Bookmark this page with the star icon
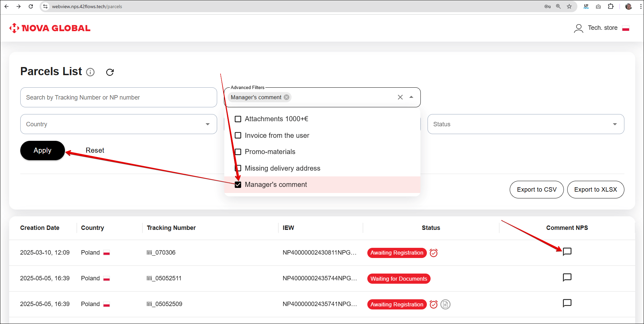 [569, 6]
